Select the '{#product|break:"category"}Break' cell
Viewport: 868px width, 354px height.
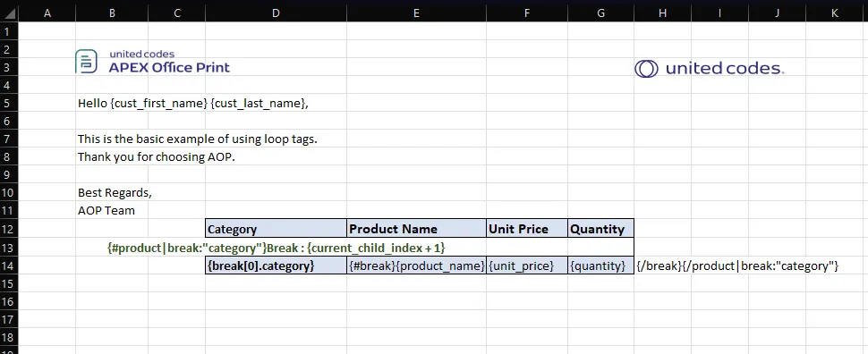(x=276, y=248)
